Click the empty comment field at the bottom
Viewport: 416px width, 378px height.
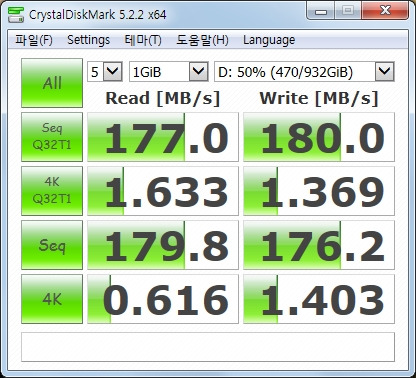(x=208, y=347)
